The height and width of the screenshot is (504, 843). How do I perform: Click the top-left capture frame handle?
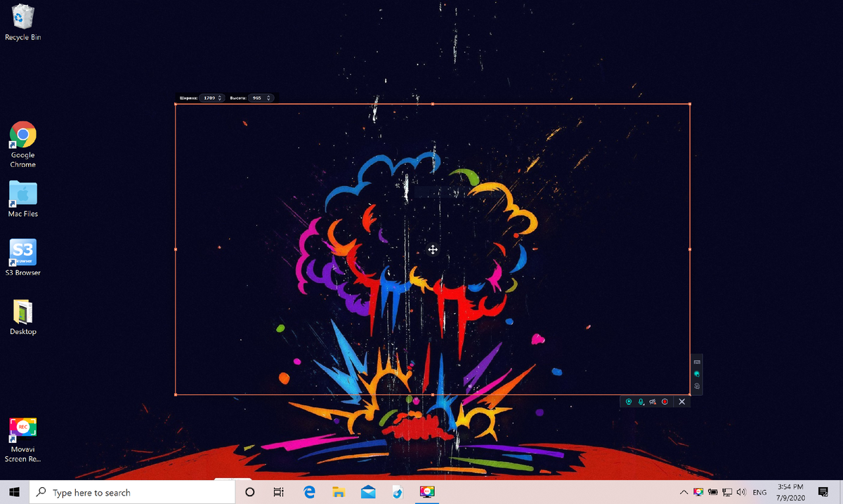[175, 104]
